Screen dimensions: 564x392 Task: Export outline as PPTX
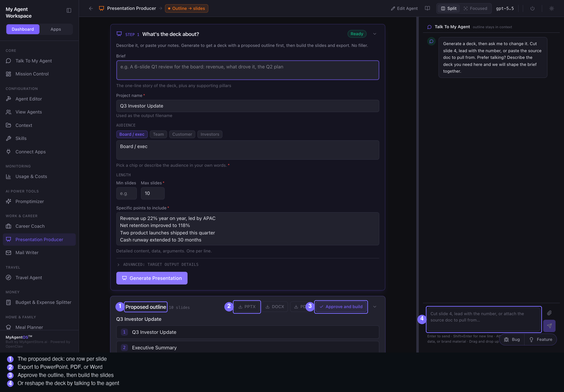[247, 307]
